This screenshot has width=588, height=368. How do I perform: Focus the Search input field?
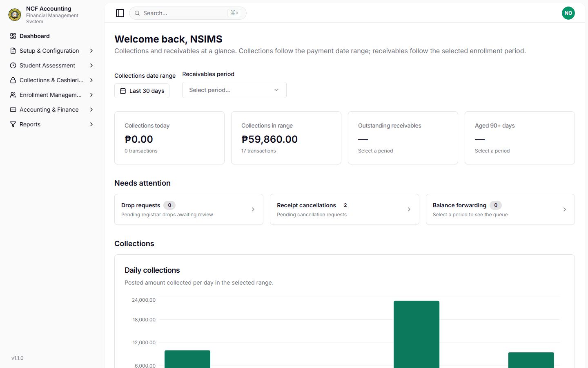(188, 13)
